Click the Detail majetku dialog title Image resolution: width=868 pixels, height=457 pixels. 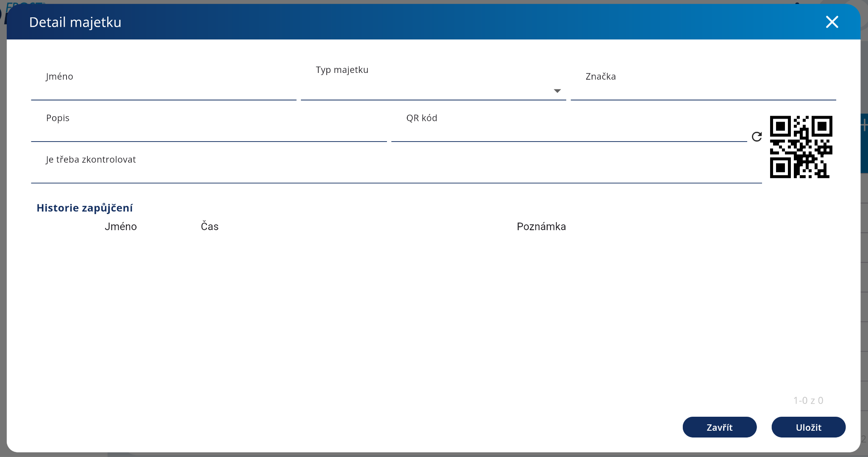point(75,22)
